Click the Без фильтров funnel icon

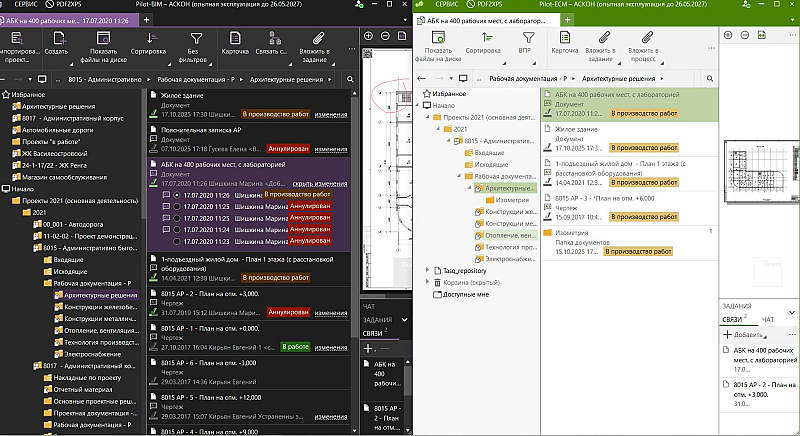pos(195,39)
